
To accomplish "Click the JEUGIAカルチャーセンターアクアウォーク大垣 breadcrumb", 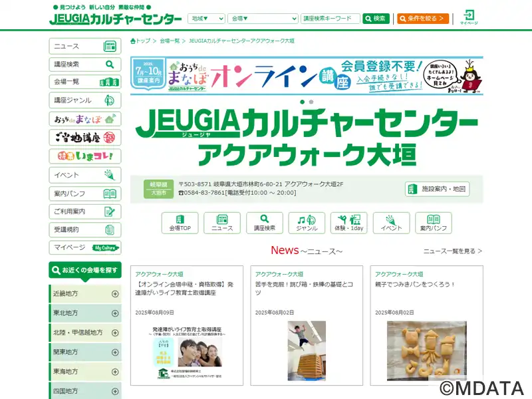I will pyautogui.click(x=241, y=41).
